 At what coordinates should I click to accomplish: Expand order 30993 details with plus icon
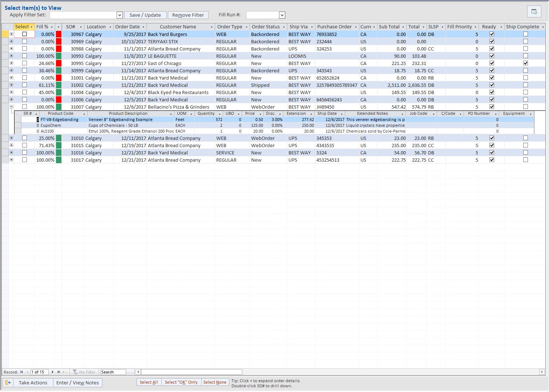[11, 56]
